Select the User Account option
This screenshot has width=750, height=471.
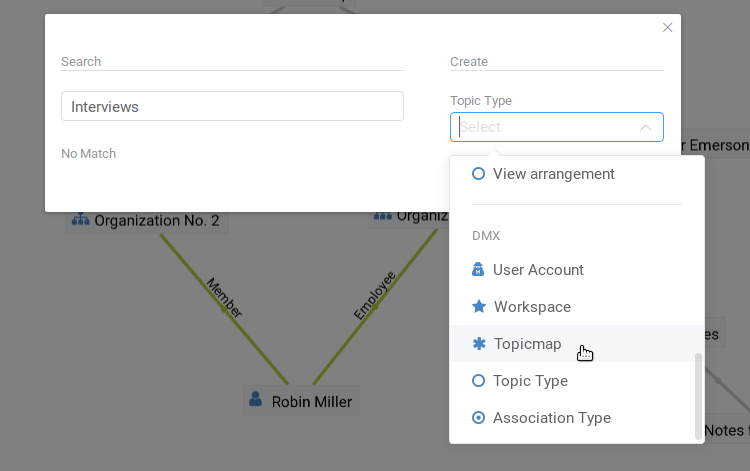click(x=538, y=270)
